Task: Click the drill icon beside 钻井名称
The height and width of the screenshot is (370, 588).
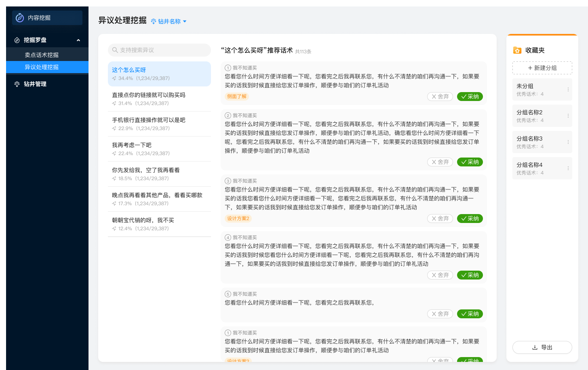Action: (x=154, y=21)
